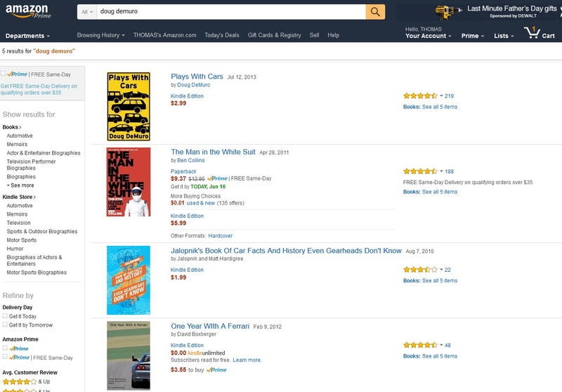The height and width of the screenshot is (392, 562).
Task: Select Humor under Kindle Store
Action: point(15,249)
